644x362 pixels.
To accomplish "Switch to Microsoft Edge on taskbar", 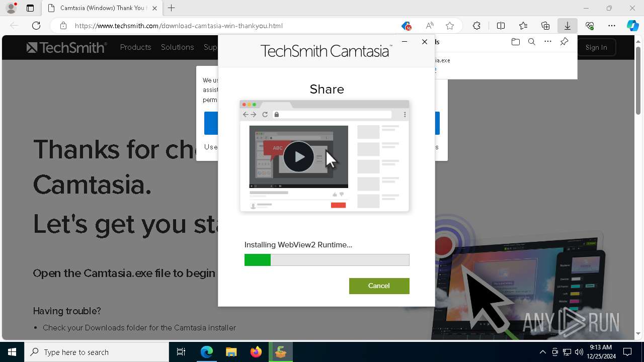I will click(x=207, y=352).
